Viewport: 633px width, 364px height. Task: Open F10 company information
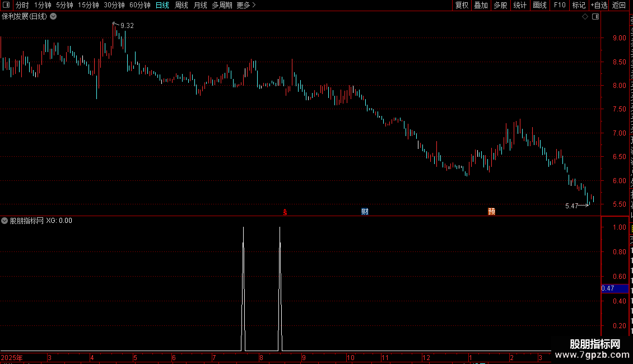point(560,5)
